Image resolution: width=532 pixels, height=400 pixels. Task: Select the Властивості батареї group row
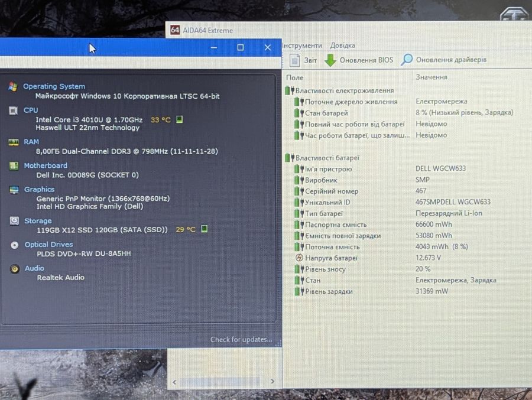coord(322,158)
